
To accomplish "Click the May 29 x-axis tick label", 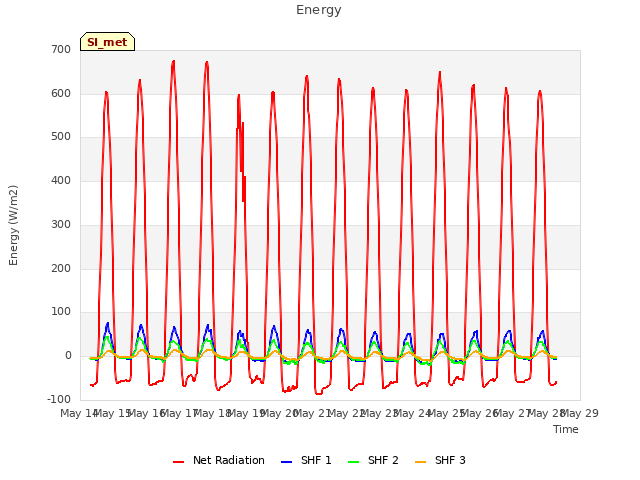I will click(580, 413).
